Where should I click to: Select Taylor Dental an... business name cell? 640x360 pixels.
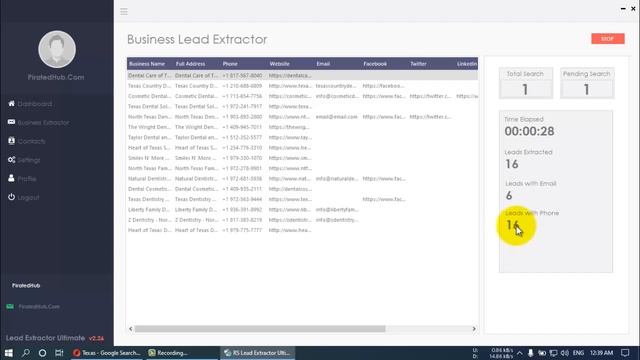(150, 138)
